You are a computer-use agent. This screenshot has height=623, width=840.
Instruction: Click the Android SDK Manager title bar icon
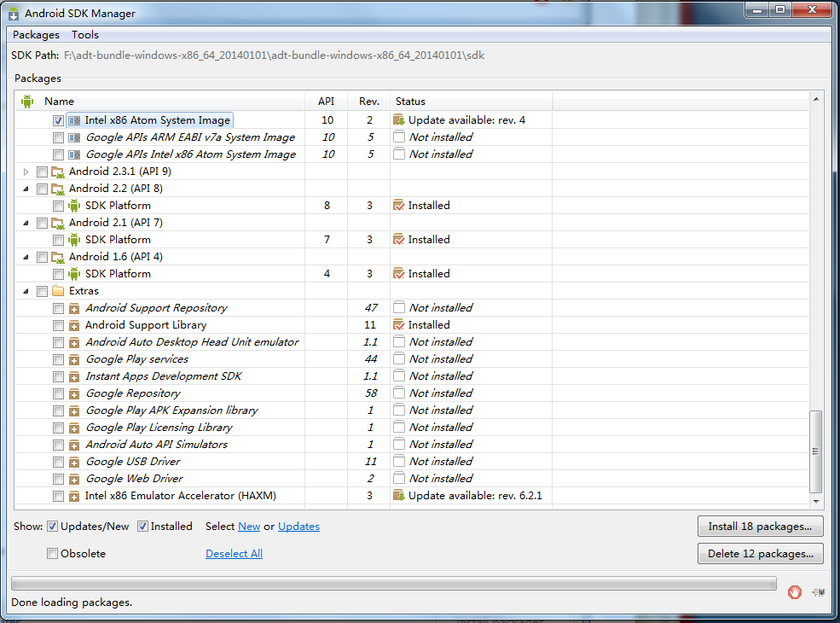[x=14, y=14]
